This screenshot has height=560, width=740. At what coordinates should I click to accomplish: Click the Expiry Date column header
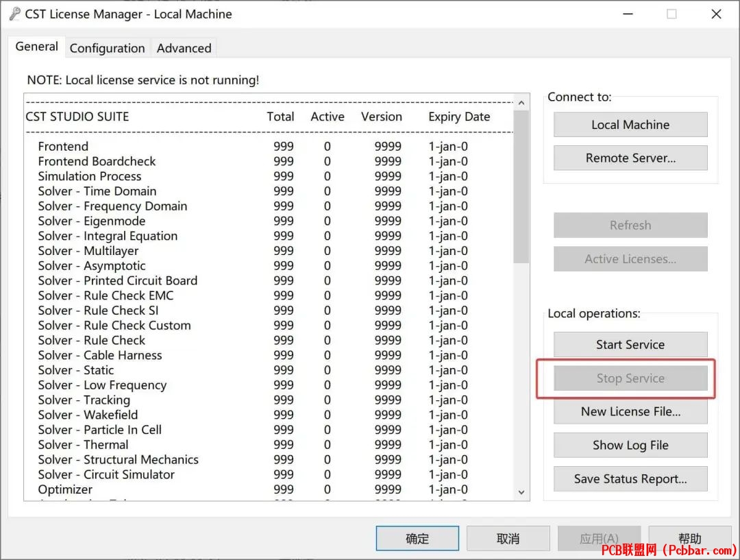(459, 117)
